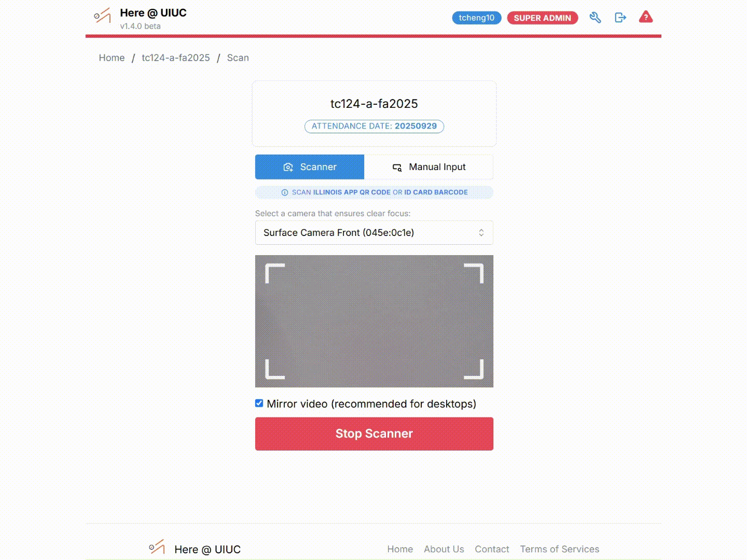
Task: Open the wrench settings icon
Action: click(595, 18)
